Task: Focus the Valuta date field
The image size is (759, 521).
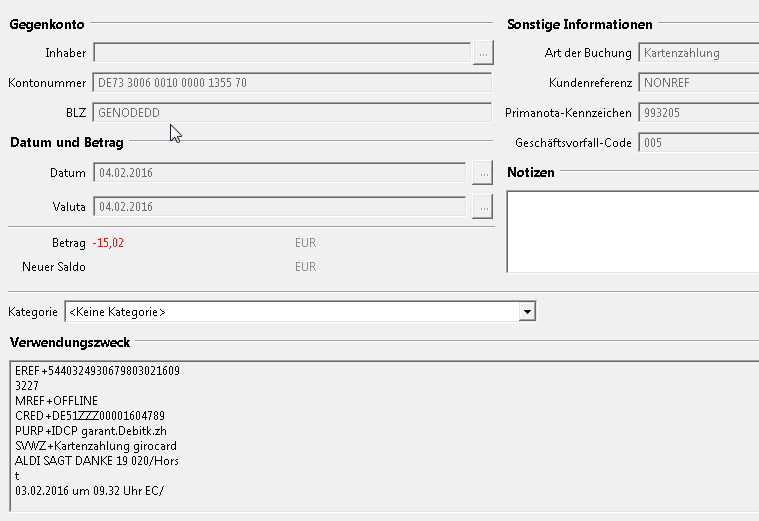Action: tap(280, 207)
